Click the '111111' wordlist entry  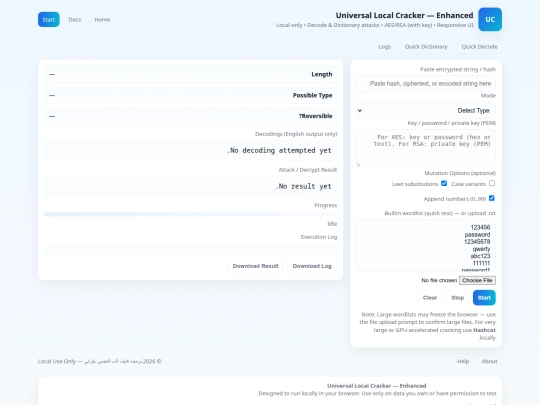click(x=481, y=263)
